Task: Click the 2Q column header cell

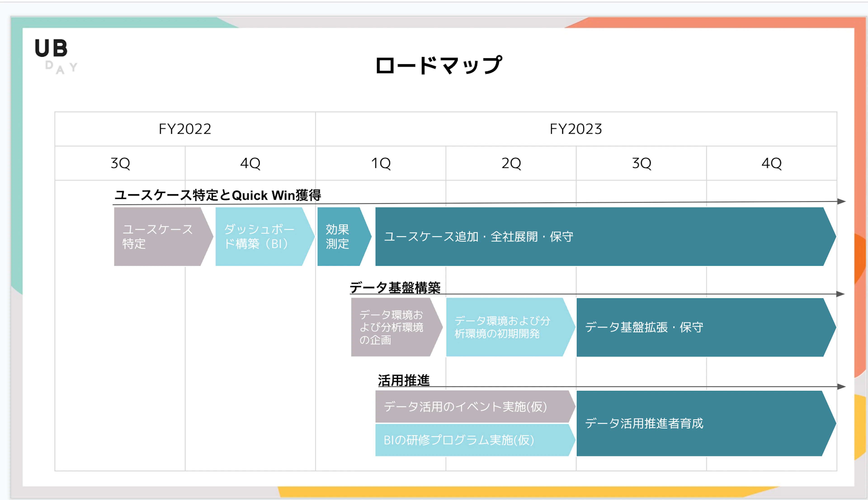Action: click(511, 163)
